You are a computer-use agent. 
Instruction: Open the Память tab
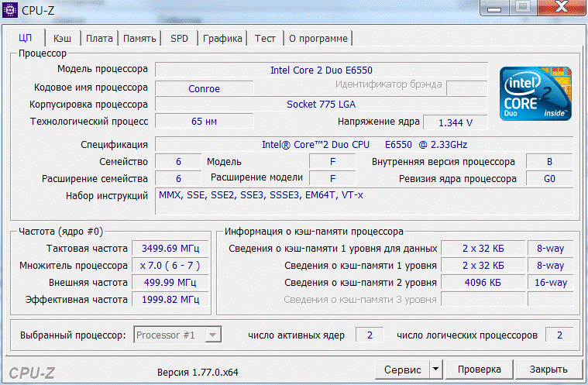coord(139,38)
